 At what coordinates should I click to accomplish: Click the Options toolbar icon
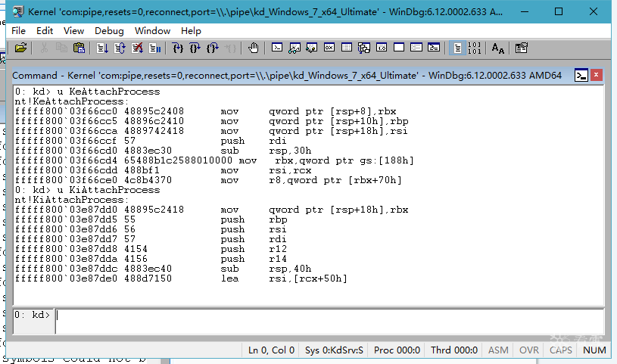(x=522, y=48)
